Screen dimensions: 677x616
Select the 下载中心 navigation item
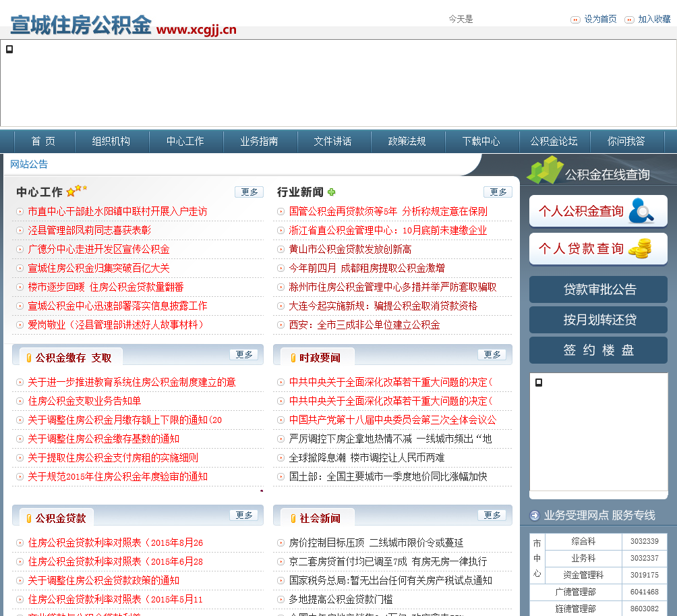click(481, 142)
